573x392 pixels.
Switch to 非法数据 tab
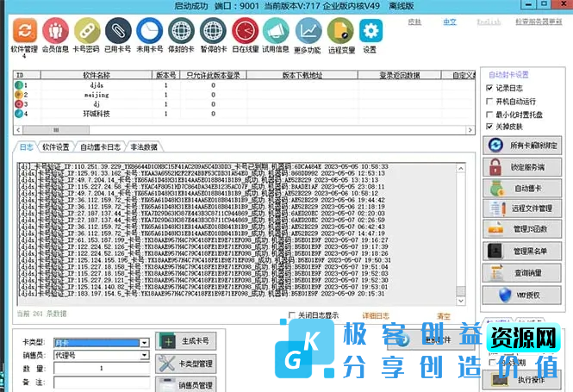(144, 146)
